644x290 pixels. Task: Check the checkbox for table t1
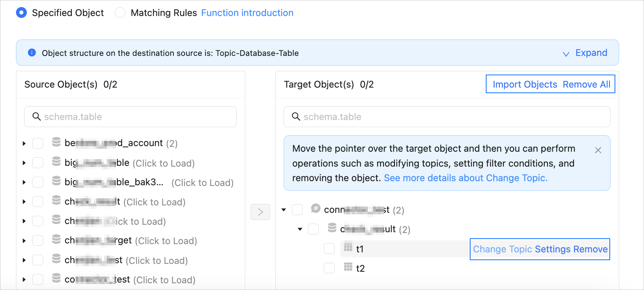[329, 249]
